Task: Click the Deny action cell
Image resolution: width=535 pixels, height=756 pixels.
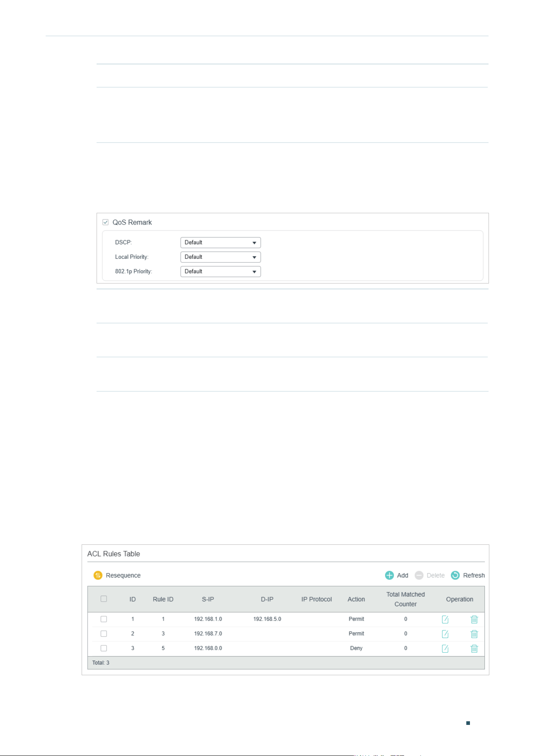Action: click(x=356, y=648)
